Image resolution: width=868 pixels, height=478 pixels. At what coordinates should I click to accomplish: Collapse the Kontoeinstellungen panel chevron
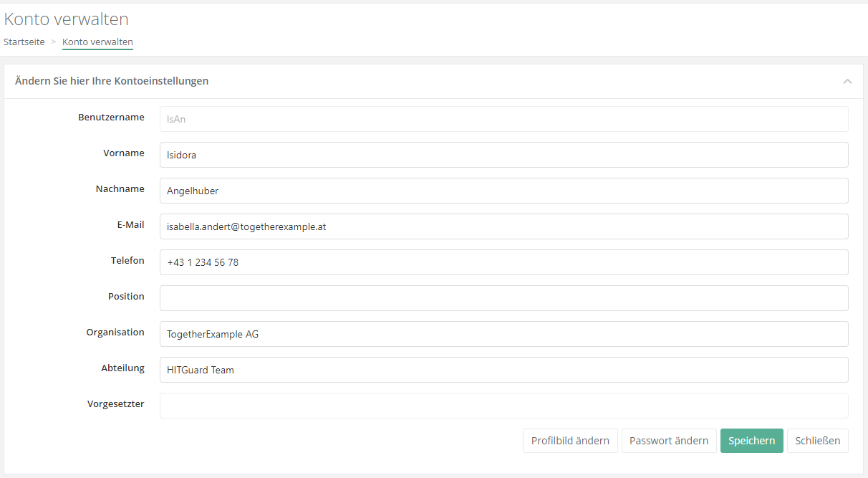[847, 82]
